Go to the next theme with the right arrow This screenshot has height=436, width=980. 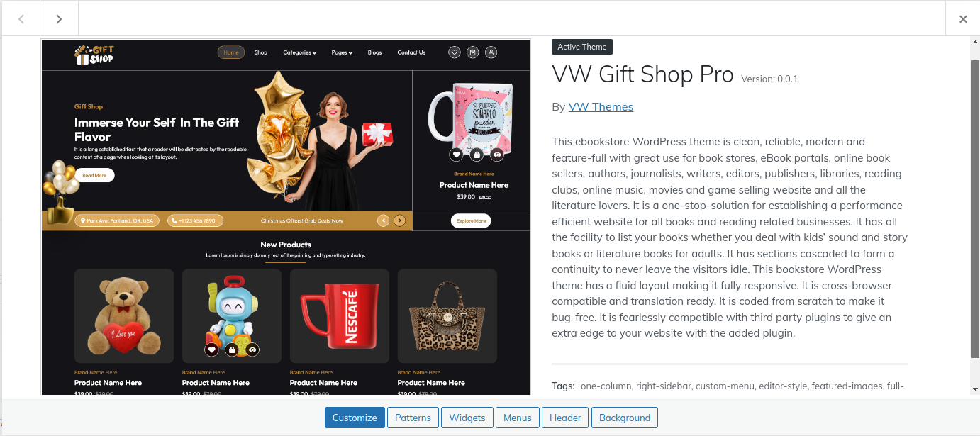tap(59, 19)
